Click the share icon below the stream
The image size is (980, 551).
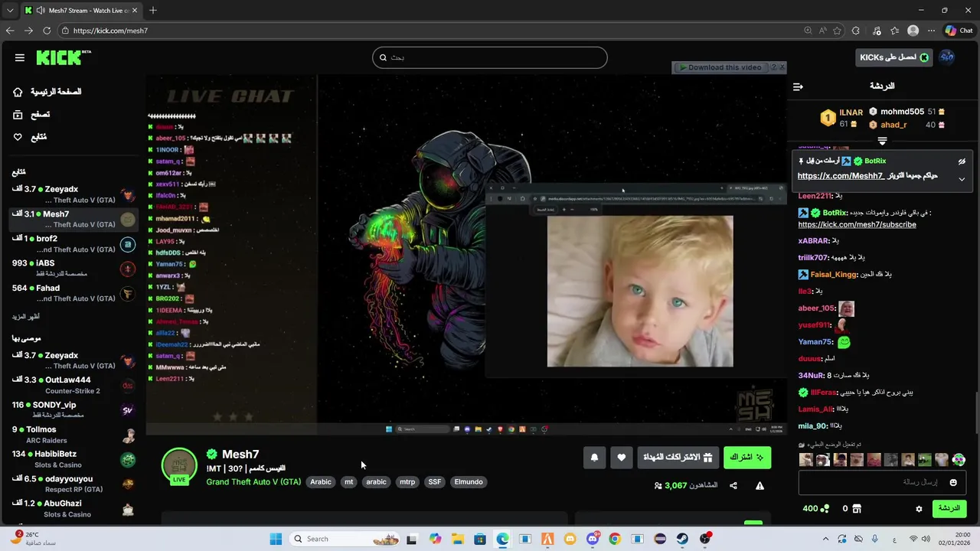733,486
